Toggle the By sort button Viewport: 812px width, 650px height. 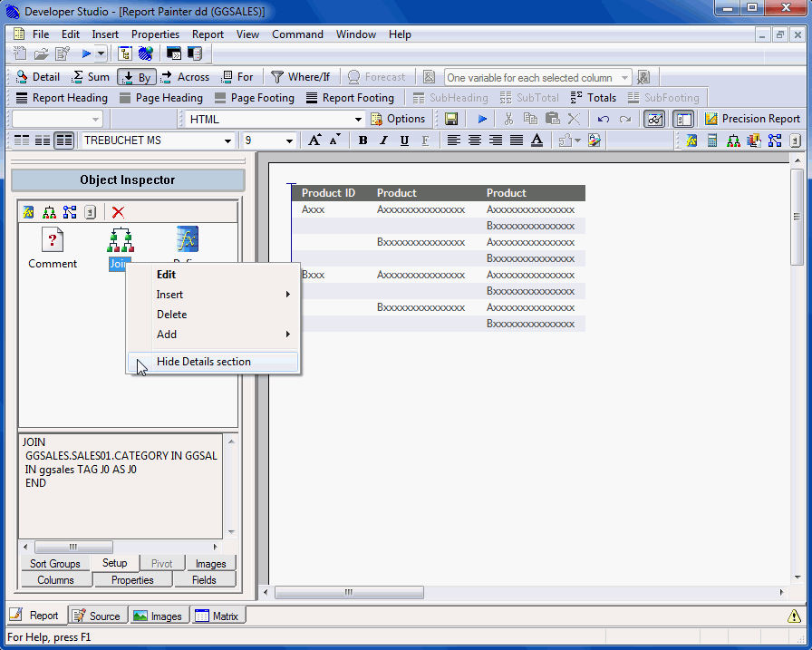pyautogui.click(x=137, y=77)
